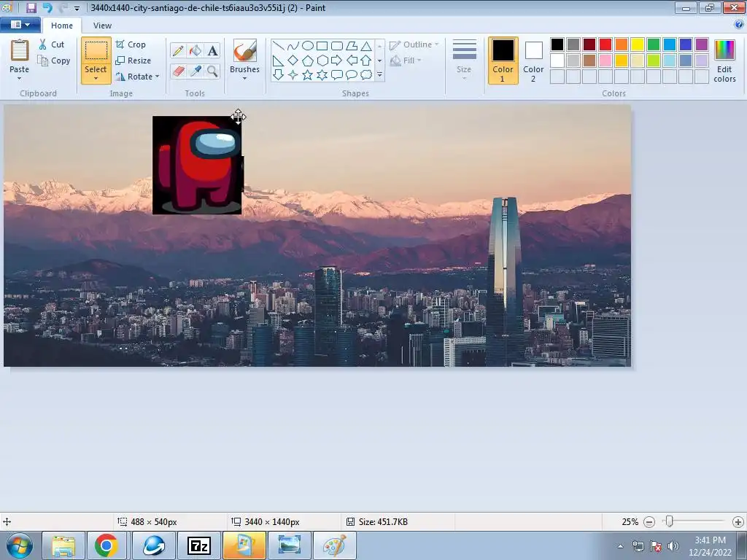The image size is (747, 560).
Task: Select the Text tool
Action: click(212, 50)
